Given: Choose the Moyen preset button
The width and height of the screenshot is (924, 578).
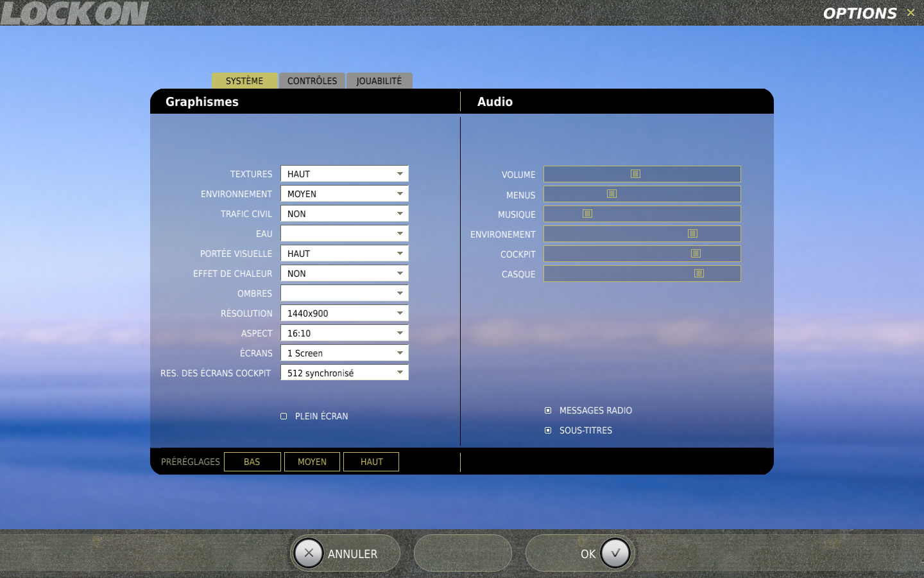Looking at the screenshot, I should 312,462.
